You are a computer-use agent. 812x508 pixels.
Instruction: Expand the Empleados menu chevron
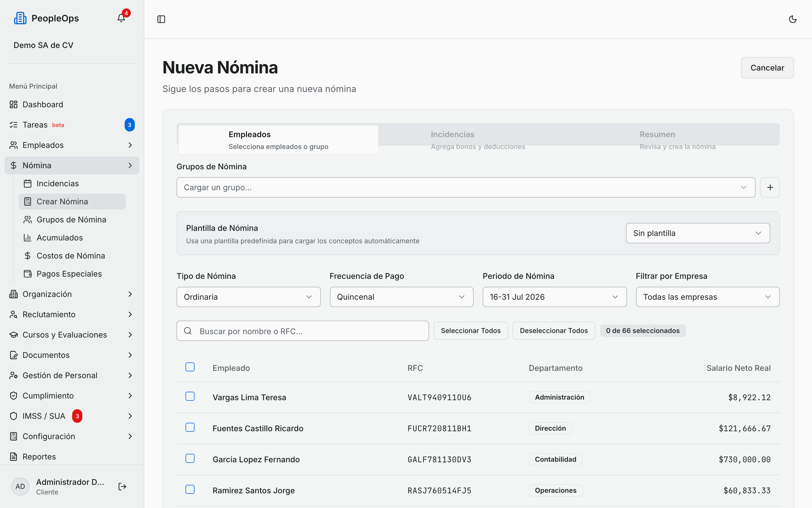(130, 145)
